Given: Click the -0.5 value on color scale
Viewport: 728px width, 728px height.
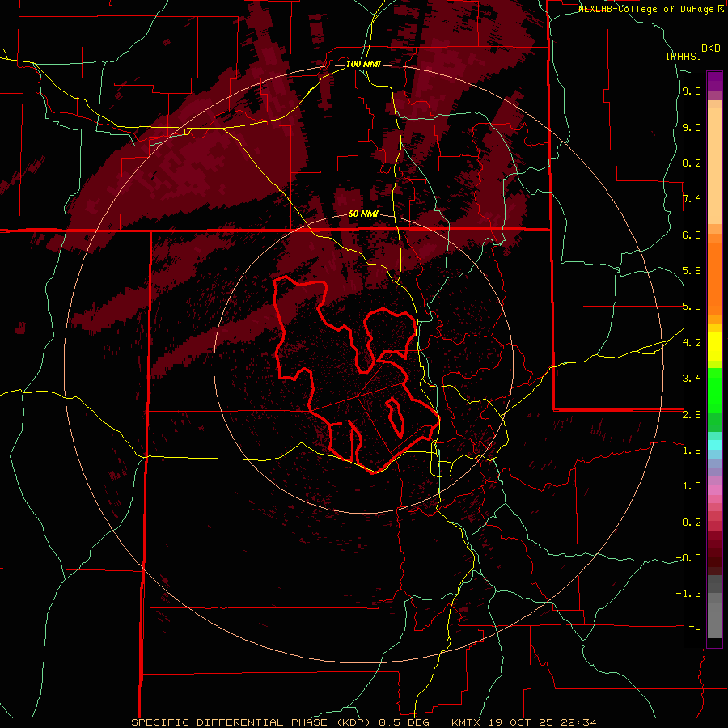Looking at the screenshot, I should (688, 558).
